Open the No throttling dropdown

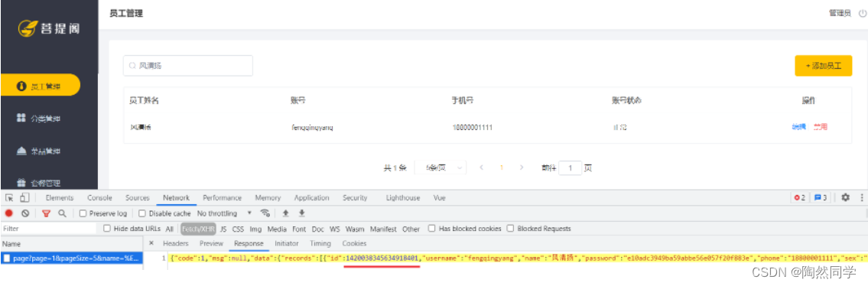pyautogui.click(x=224, y=213)
